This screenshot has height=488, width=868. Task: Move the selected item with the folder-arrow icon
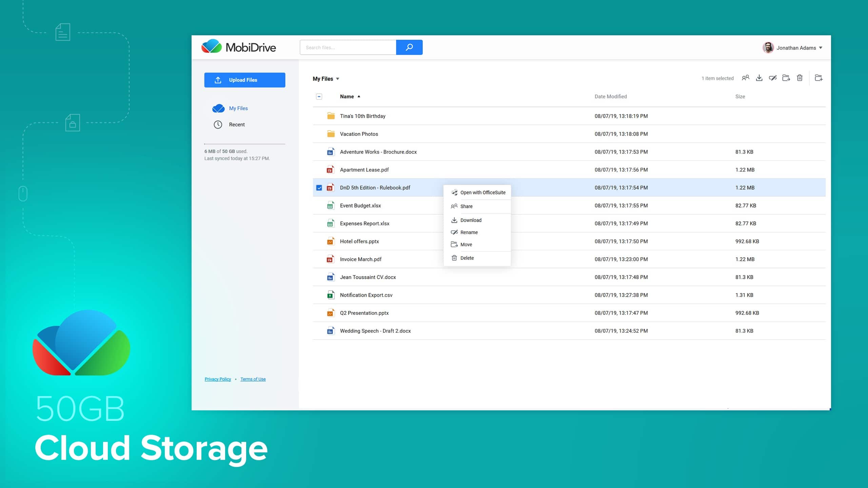tap(786, 78)
